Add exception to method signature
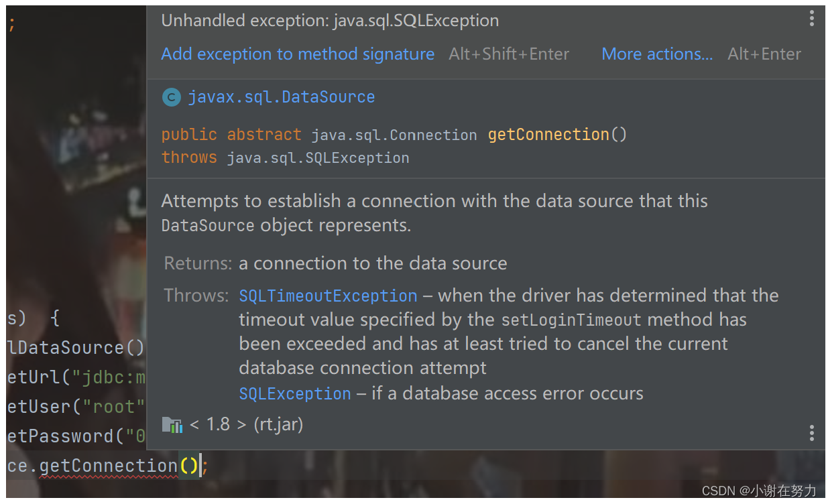 pos(298,54)
